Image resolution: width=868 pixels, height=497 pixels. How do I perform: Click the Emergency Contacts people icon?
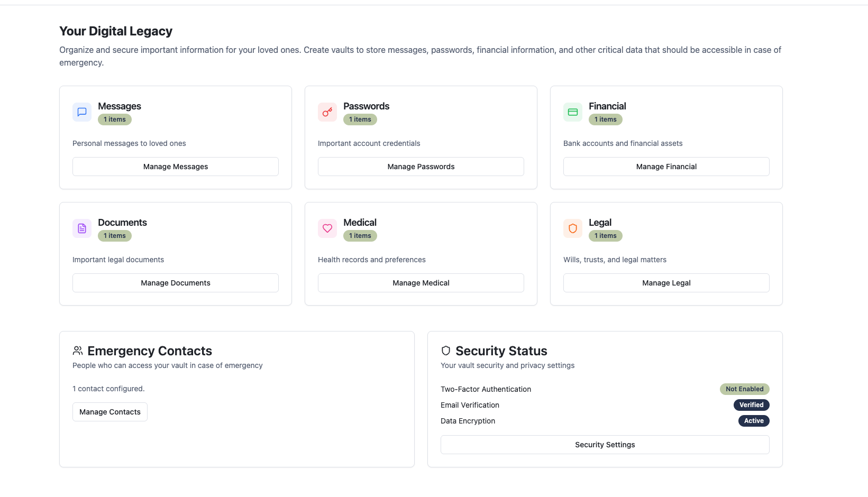click(x=77, y=350)
